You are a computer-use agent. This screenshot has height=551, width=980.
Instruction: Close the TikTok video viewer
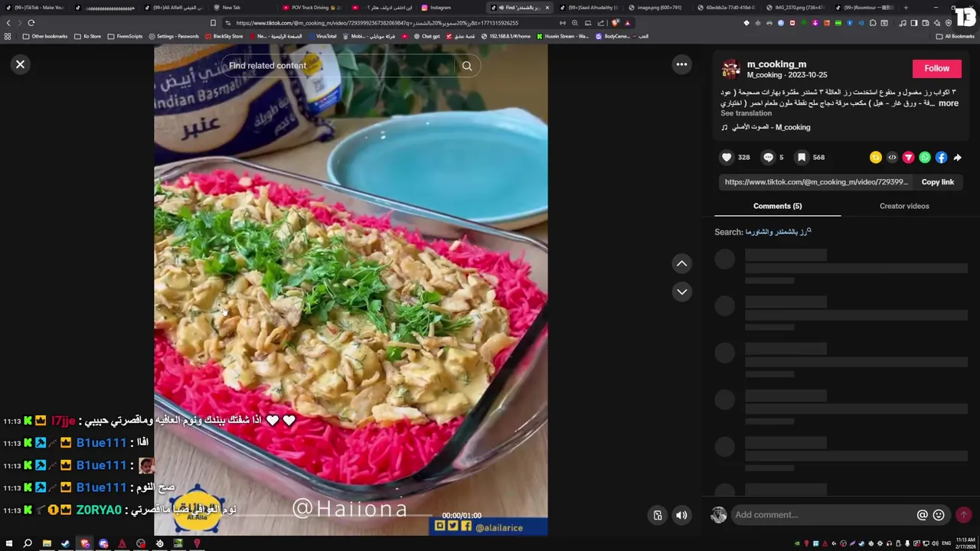(x=21, y=64)
